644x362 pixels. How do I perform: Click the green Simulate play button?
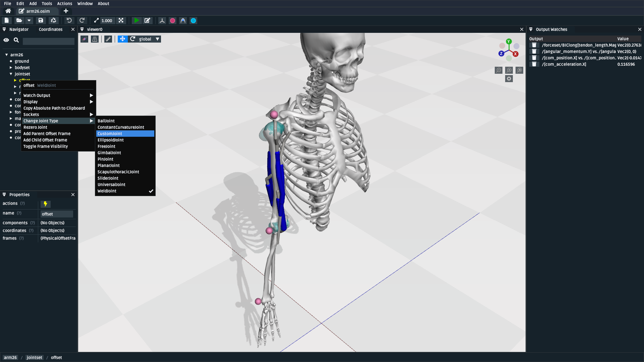click(136, 20)
